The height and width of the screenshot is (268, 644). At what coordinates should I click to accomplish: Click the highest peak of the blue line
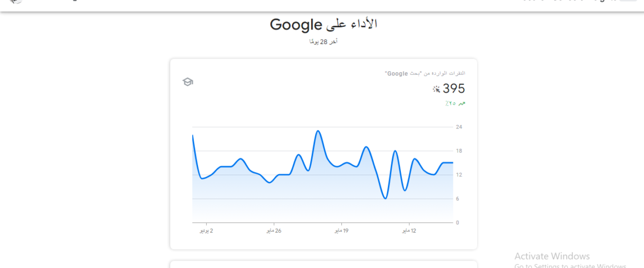pyautogui.click(x=318, y=131)
